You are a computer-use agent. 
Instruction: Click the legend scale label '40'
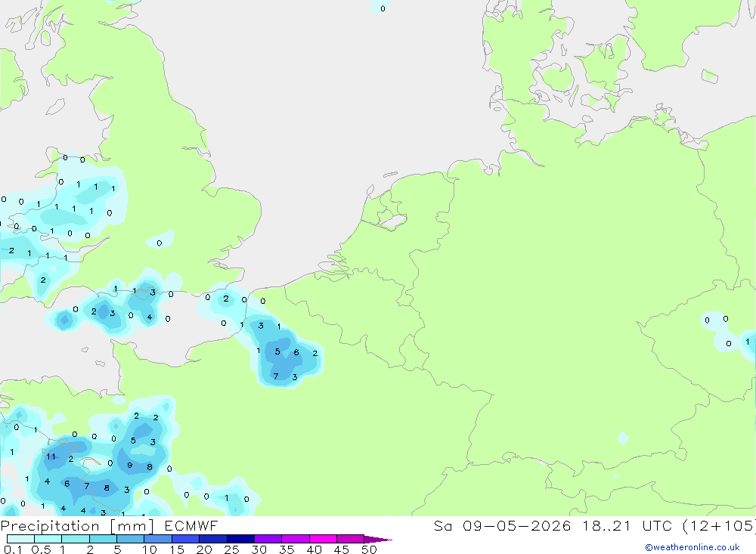pyautogui.click(x=314, y=549)
